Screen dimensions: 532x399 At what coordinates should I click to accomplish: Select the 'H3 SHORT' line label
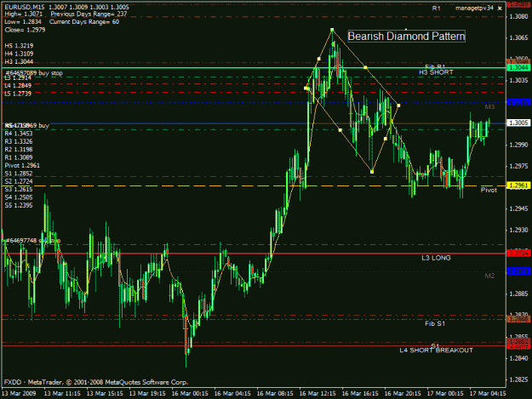(x=436, y=72)
